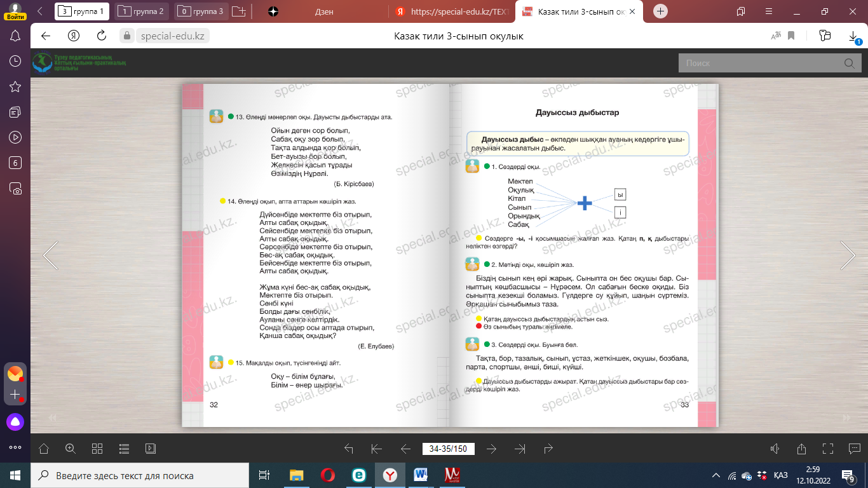Share this book via the share icon
Image resolution: width=868 pixels, height=488 pixels.
pos(801,449)
